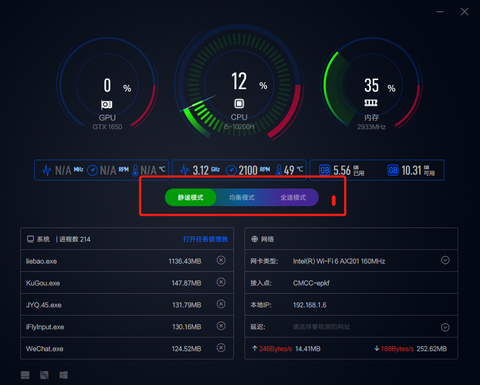Click the CPU fan speed 2100 RPM readout

(248, 170)
